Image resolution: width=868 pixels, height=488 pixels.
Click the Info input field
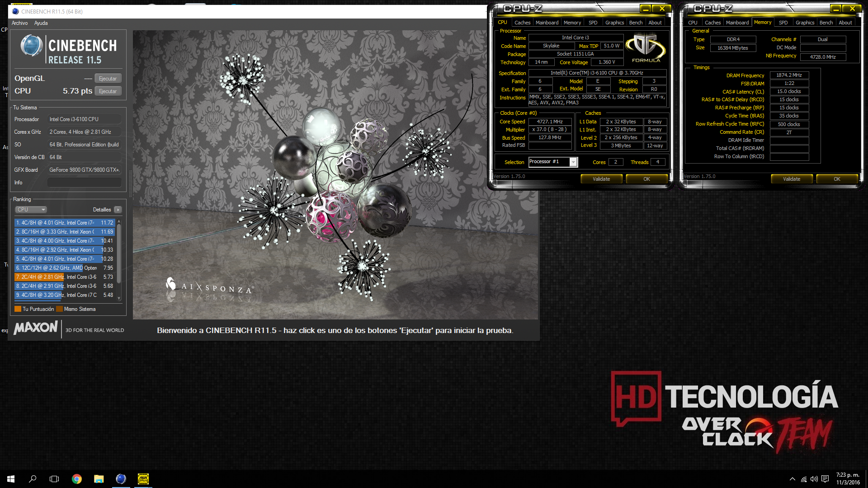click(84, 183)
